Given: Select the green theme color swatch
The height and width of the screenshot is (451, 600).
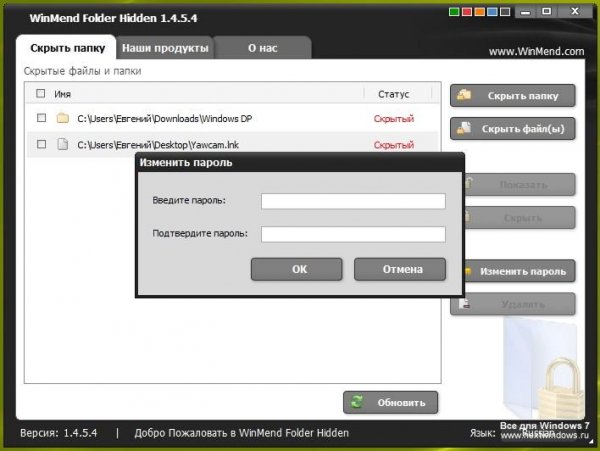Looking at the screenshot, I should click(x=454, y=12).
